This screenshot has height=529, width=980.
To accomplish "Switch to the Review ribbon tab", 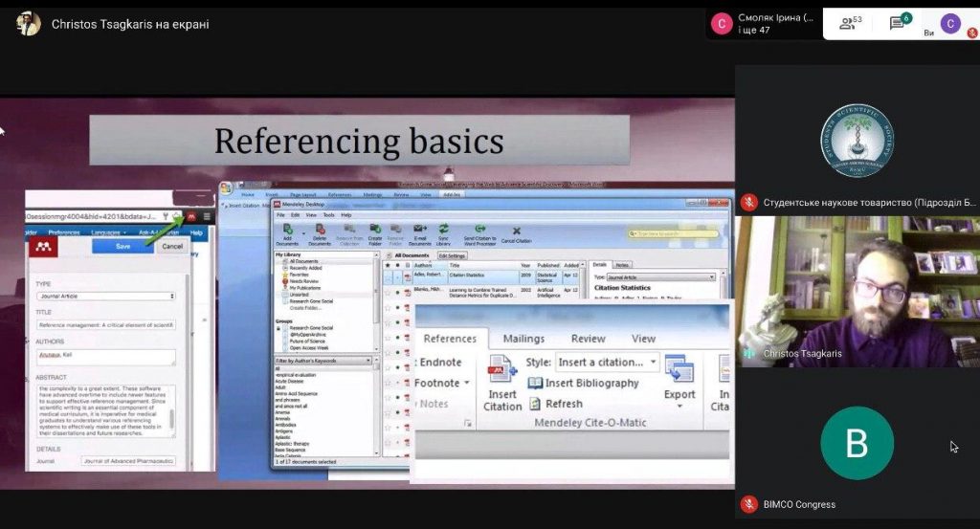I will (589, 339).
